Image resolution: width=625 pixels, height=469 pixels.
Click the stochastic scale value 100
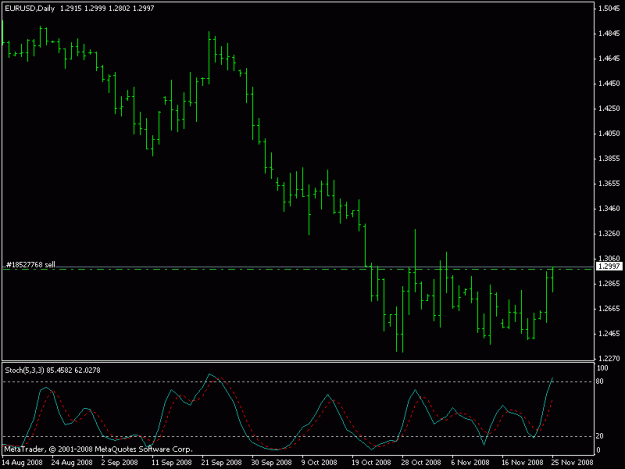coord(602,369)
